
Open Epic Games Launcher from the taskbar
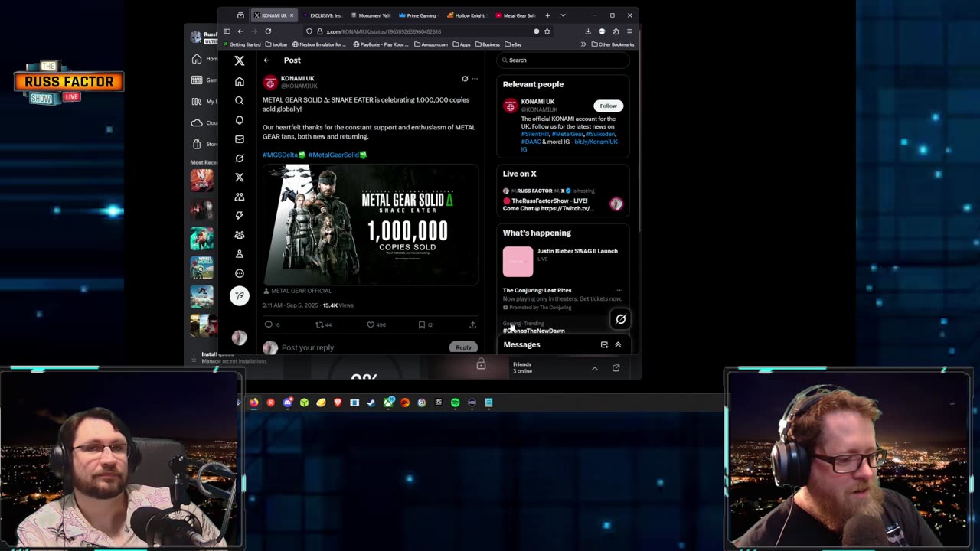439,403
